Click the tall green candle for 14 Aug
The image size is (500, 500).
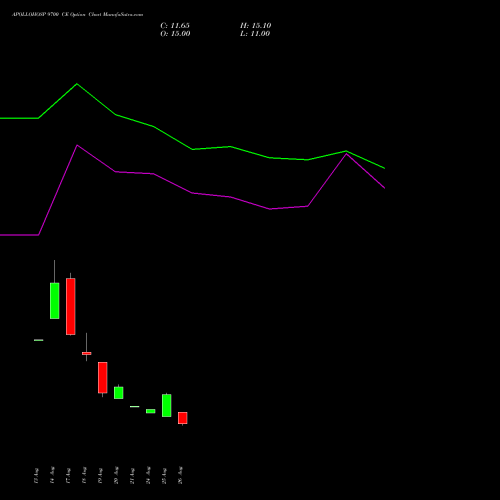tap(55, 301)
